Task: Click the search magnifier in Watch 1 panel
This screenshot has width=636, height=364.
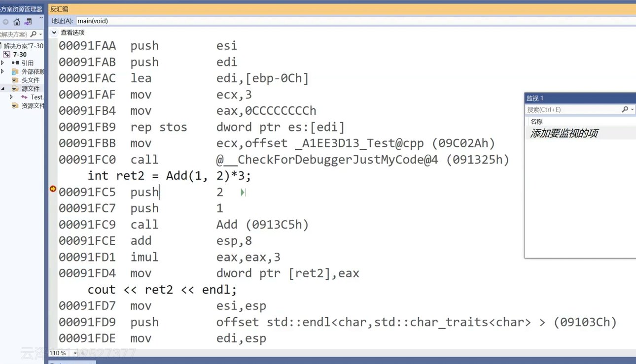Action: click(x=625, y=109)
